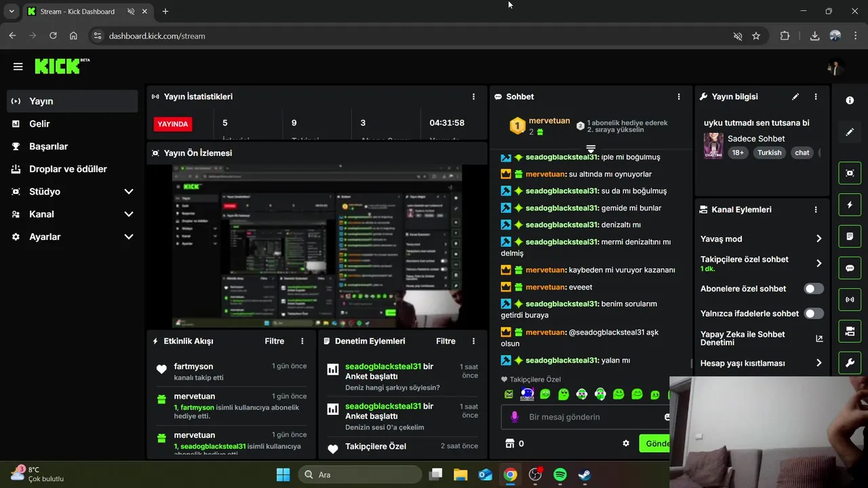Open Yayın İstatistikleri panel options menu

[x=474, y=97]
